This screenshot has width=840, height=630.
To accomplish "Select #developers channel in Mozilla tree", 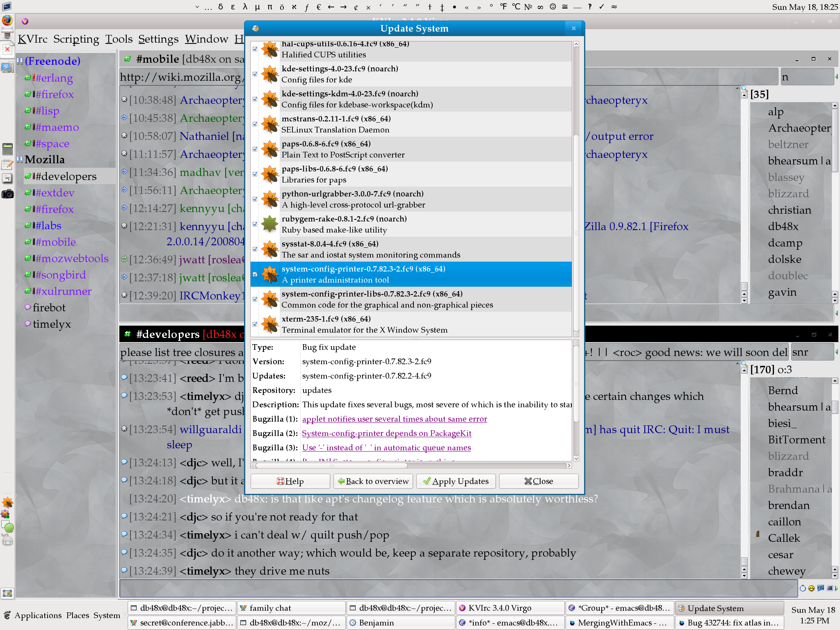I will pyautogui.click(x=66, y=176).
